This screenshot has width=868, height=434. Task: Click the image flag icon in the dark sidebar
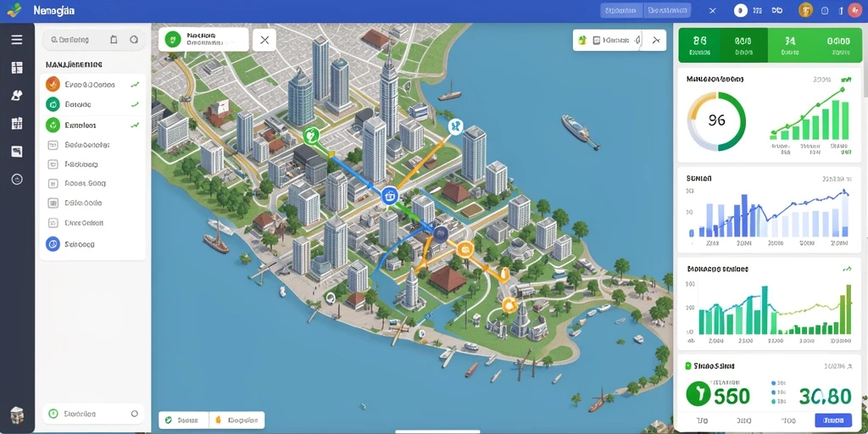[17, 151]
